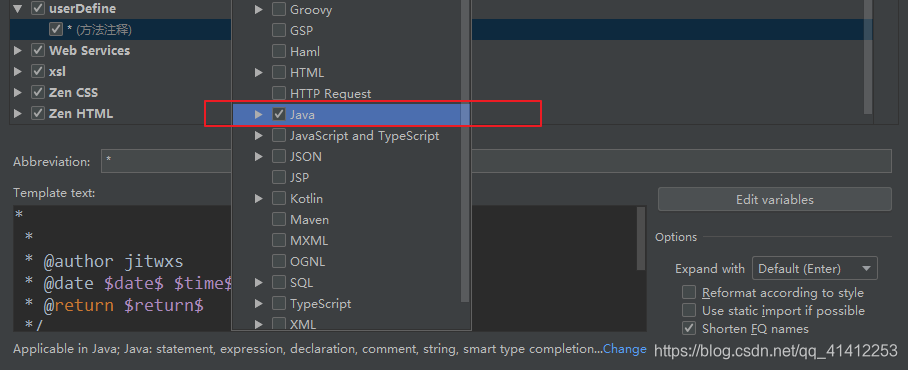Expand the xsl template group
Image resolution: width=908 pixels, height=370 pixels.
click(18, 71)
